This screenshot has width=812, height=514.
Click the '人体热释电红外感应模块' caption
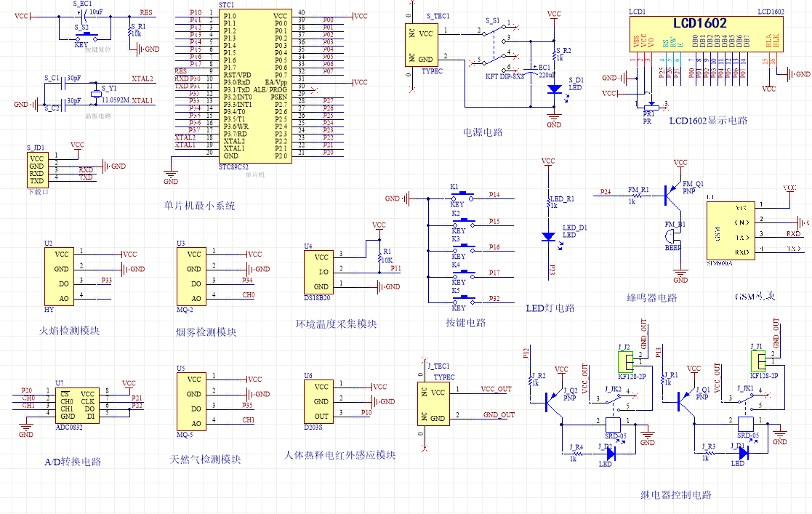click(x=340, y=455)
